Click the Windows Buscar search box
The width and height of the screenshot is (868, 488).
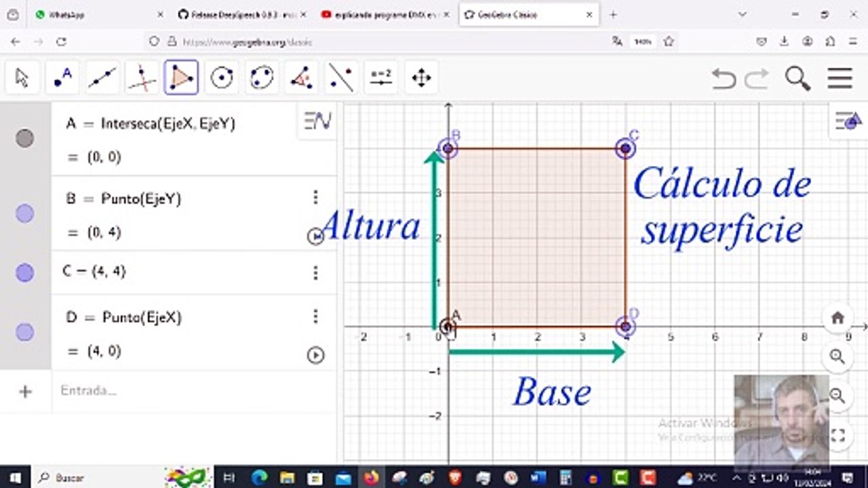click(122, 477)
